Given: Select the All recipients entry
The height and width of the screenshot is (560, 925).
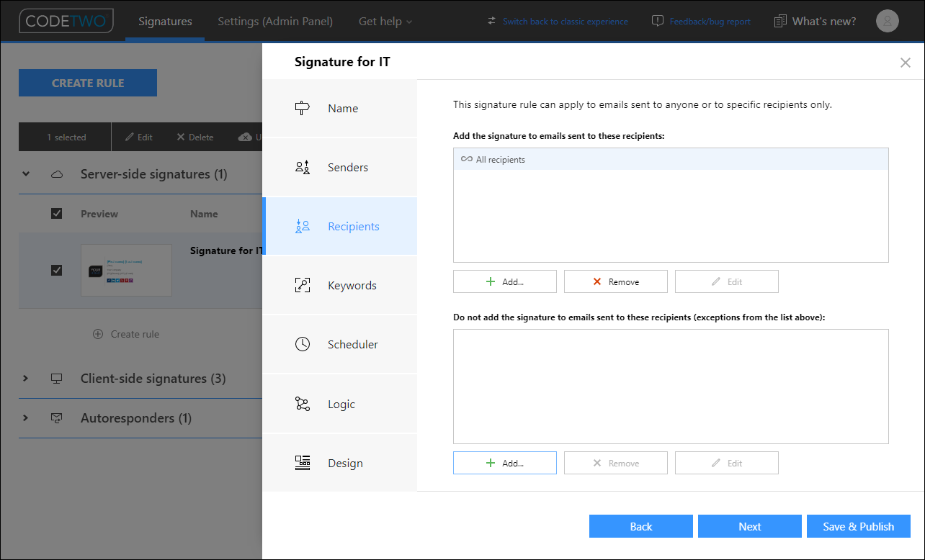Looking at the screenshot, I should click(x=671, y=159).
